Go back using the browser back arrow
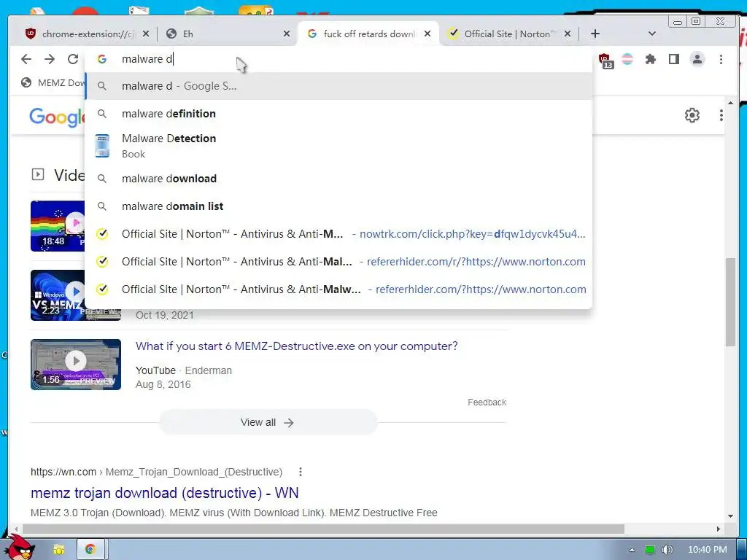 click(x=26, y=59)
